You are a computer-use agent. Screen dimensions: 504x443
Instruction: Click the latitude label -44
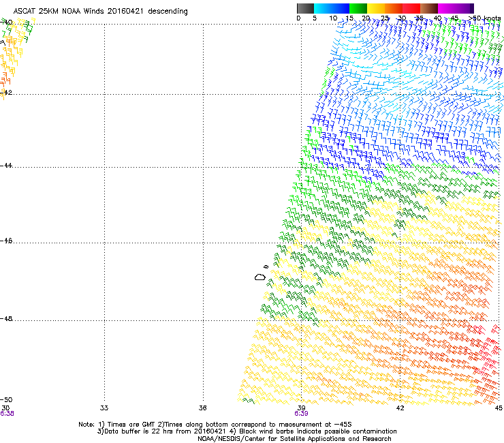(x=6, y=166)
